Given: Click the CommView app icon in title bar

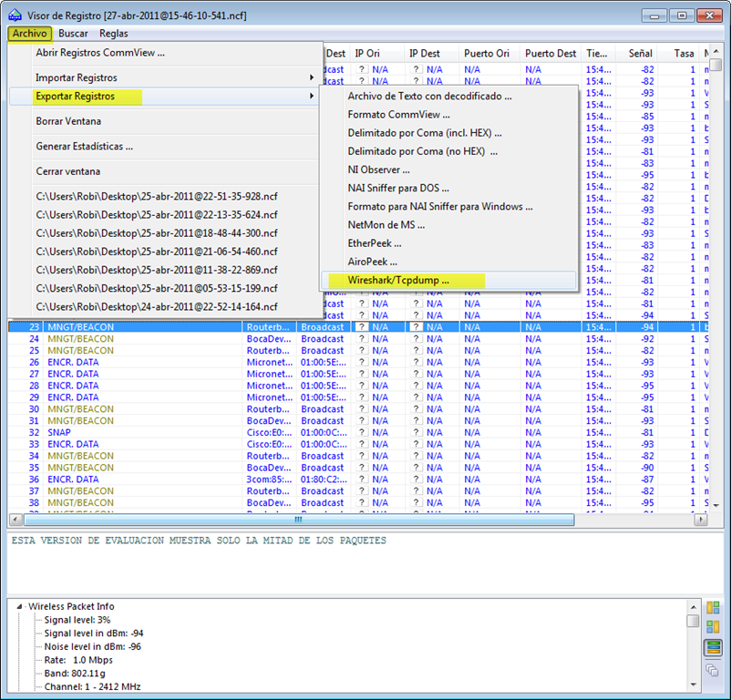Looking at the screenshot, I should click(15, 15).
